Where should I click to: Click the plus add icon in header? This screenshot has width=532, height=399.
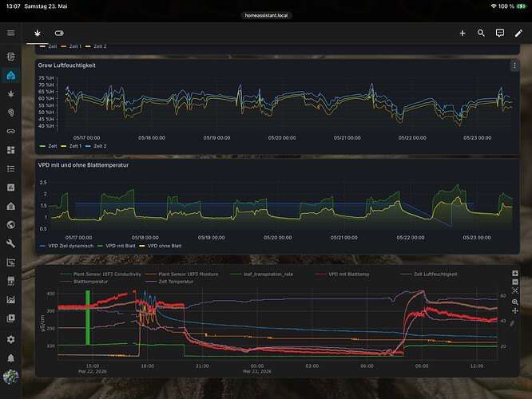point(463,33)
